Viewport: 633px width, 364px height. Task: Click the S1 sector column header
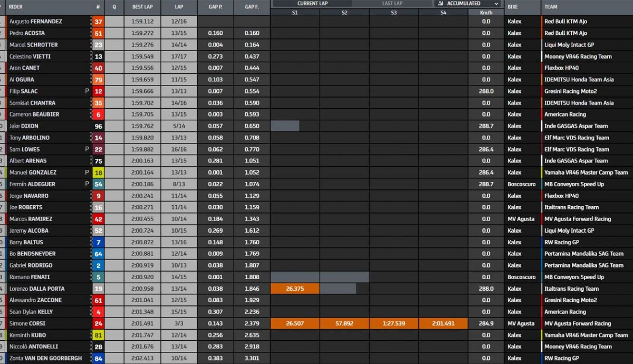[294, 12]
